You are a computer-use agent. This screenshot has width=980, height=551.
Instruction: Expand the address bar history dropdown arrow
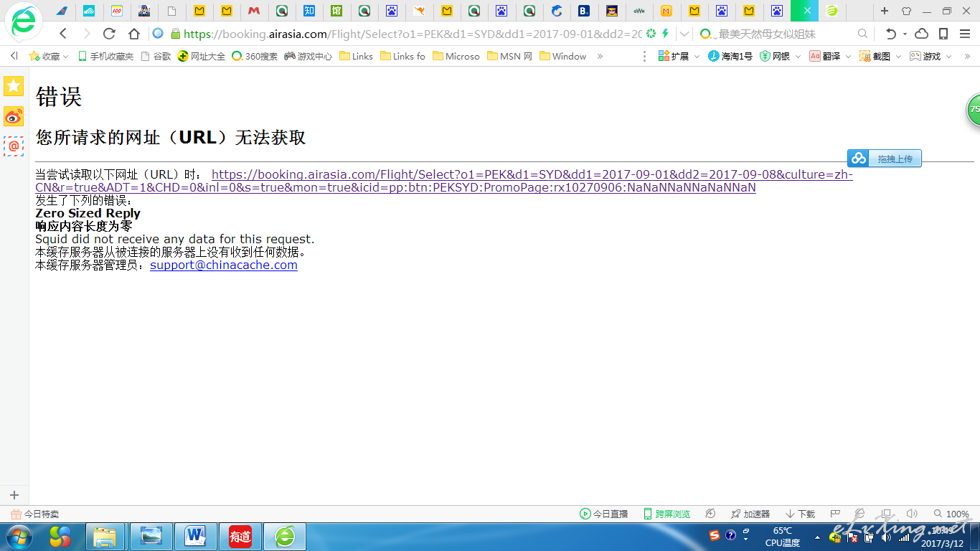coord(684,34)
